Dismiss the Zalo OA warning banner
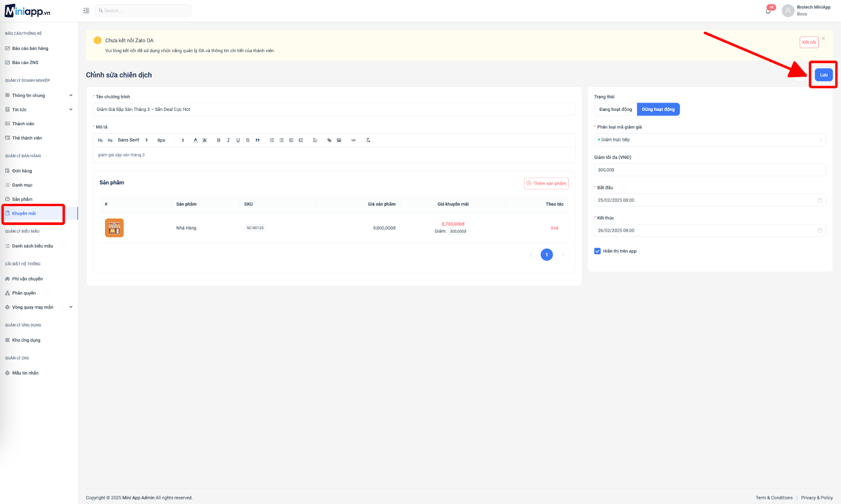Screen dimensions: 841x504 coord(823,38)
